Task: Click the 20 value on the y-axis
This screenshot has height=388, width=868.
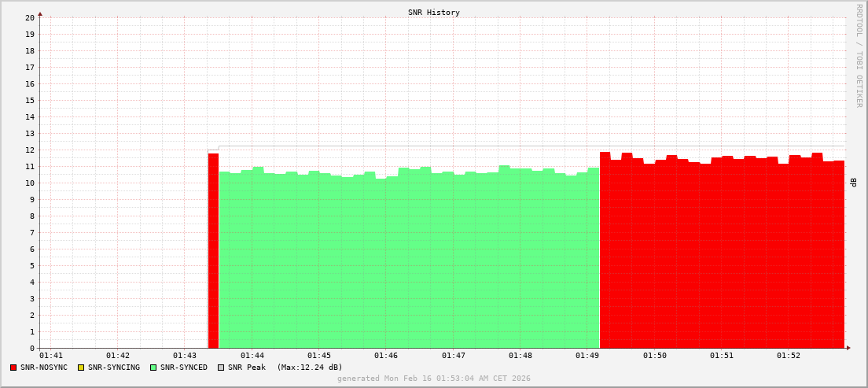Action: point(30,17)
